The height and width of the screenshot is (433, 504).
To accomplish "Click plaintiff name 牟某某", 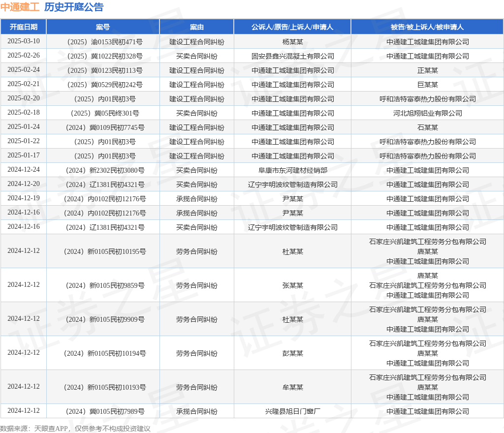I will click(x=292, y=387).
